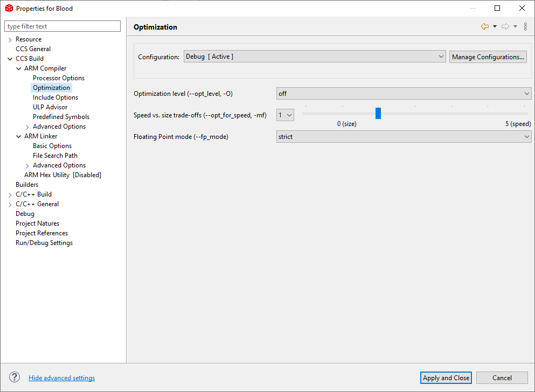Select Predefined Symbols
Viewport: 535px width, 392px height.
[x=61, y=117]
